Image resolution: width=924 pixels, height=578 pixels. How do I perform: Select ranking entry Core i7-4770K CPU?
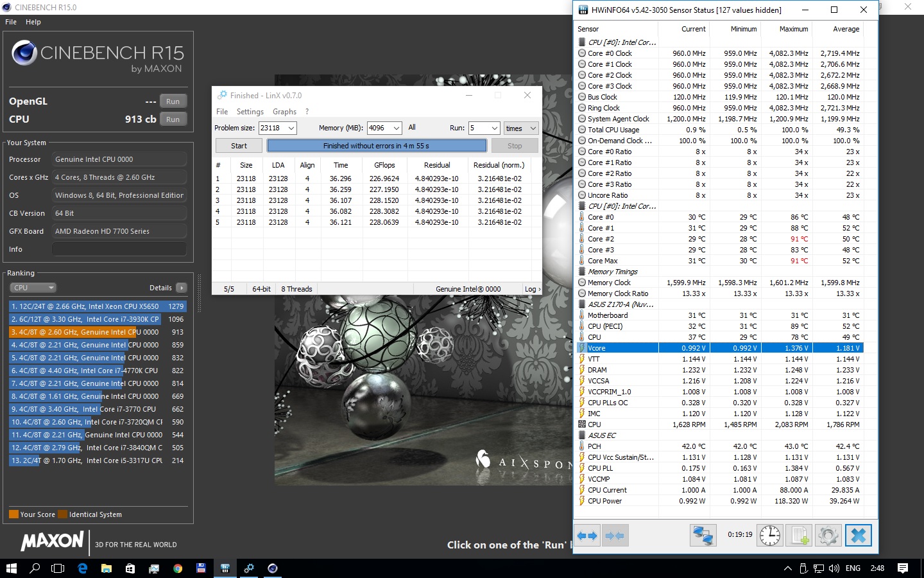[98, 371]
